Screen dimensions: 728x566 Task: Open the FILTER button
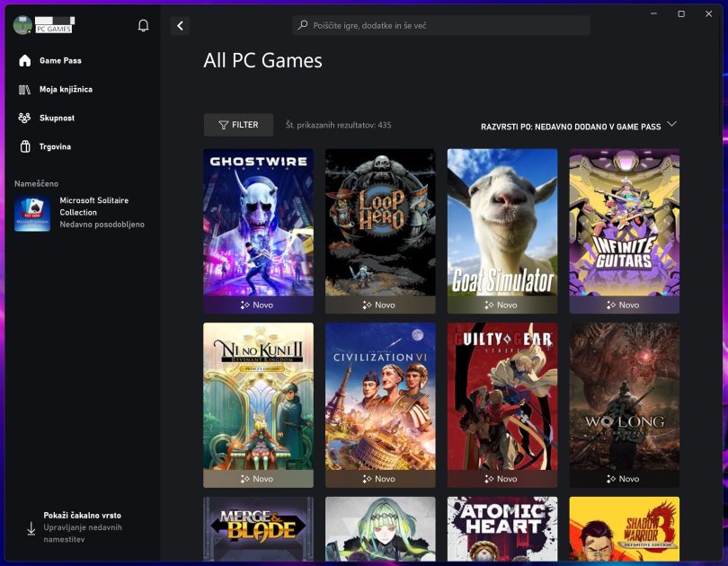(238, 125)
